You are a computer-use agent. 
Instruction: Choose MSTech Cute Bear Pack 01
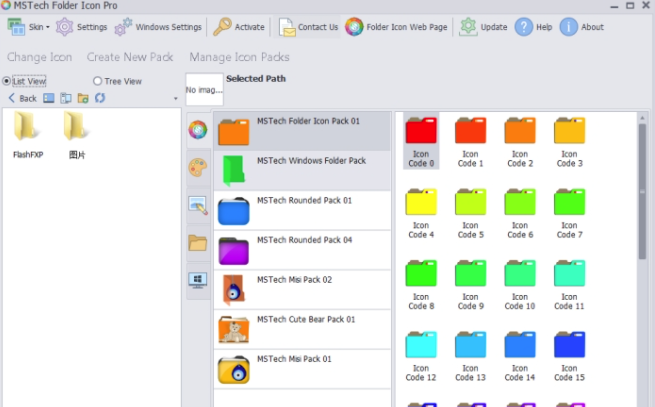[302, 329]
